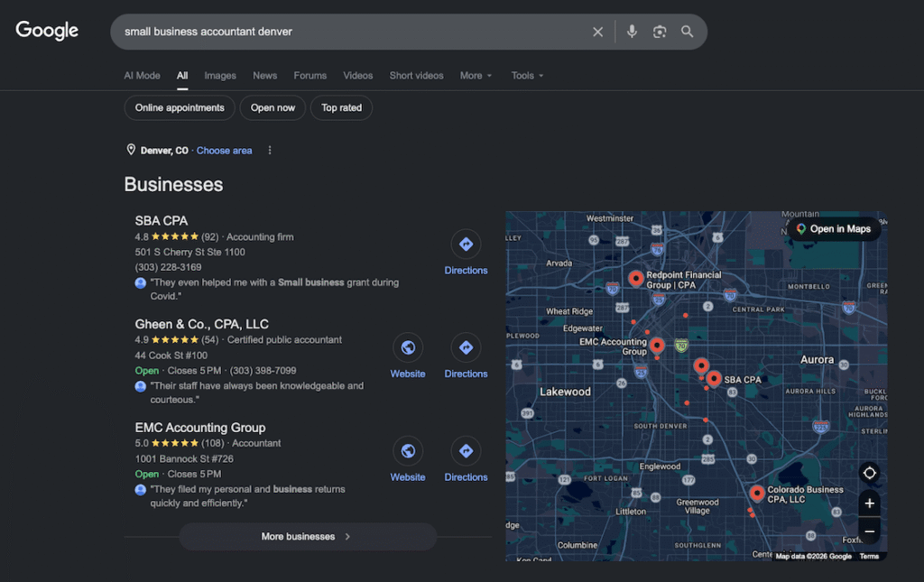
Task: Submit search with the magnifying glass icon
Action: (x=687, y=32)
